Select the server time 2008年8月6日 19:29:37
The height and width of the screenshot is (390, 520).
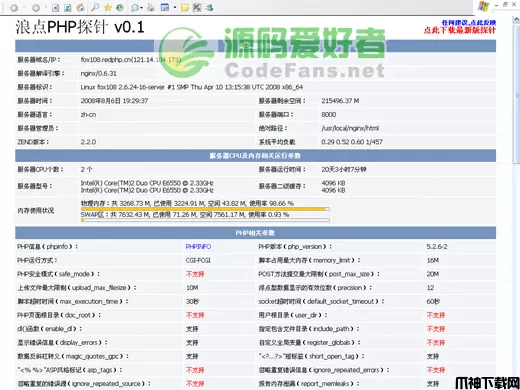(x=114, y=101)
